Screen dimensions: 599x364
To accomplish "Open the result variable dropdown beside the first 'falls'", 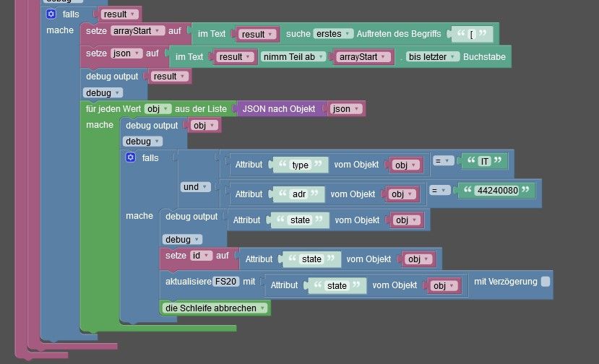I will pos(119,14).
